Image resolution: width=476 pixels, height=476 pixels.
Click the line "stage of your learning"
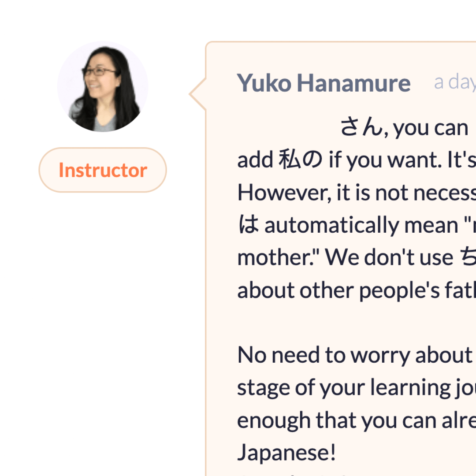click(357, 388)
